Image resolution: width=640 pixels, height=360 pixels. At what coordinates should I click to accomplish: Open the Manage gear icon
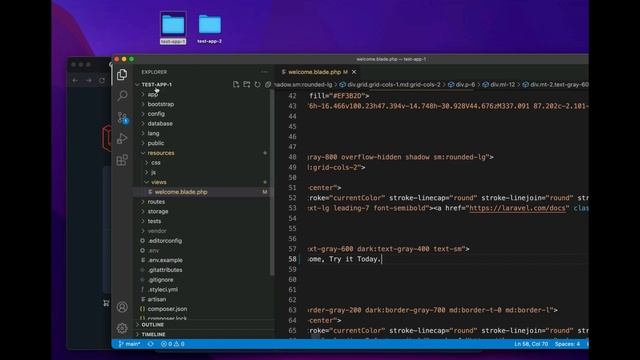click(x=122, y=328)
